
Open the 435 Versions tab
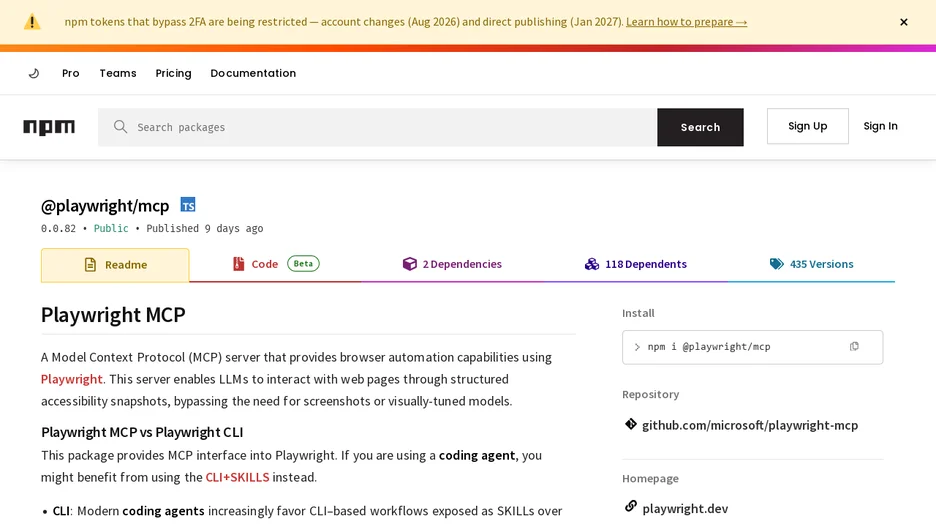[811, 264]
